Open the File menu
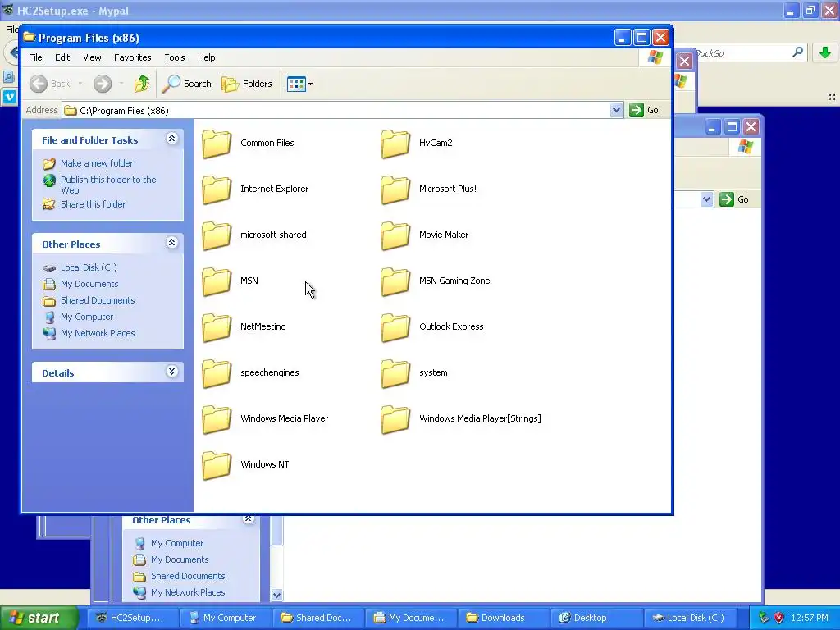Viewport: 840px width, 630px height. pos(35,57)
